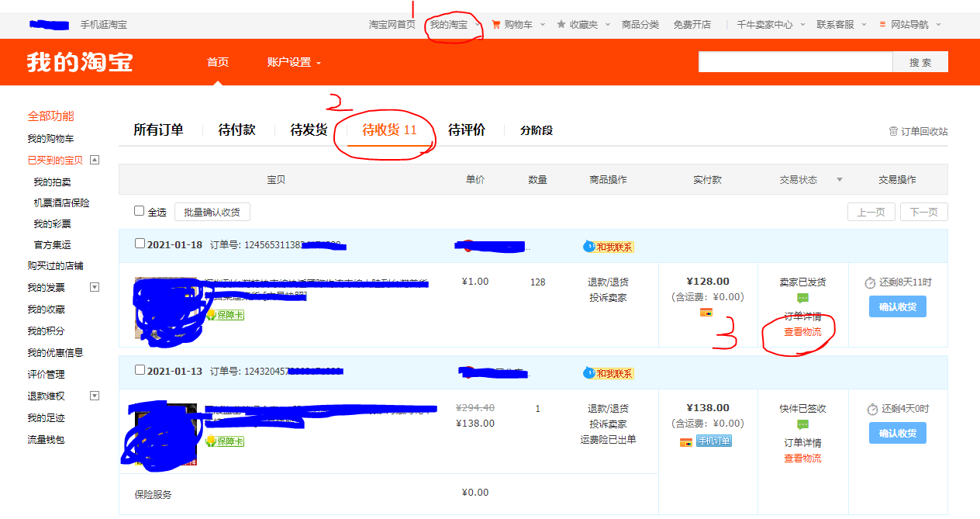Click the 保障卡 badge on the second order
Screen dimensions: 980x519
coord(225,441)
